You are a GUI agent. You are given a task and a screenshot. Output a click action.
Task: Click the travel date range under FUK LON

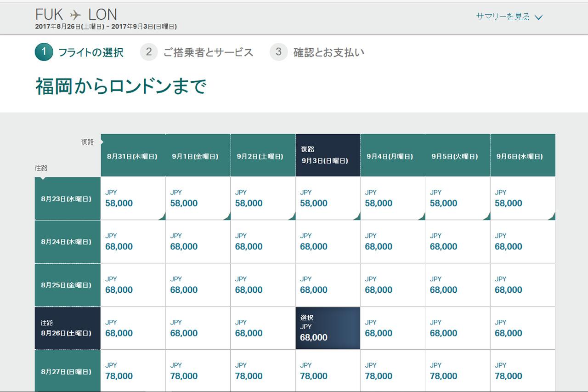106,27
